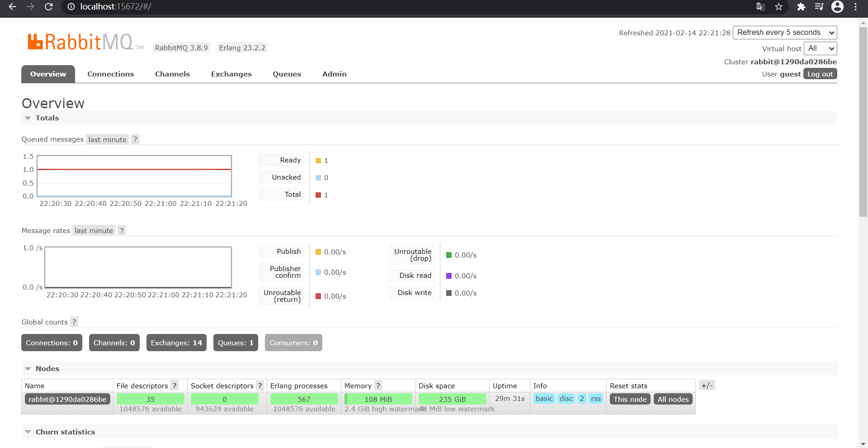Click the Queued messages chart
Image resolution: width=868 pixels, height=448 pixels.
coord(134,176)
